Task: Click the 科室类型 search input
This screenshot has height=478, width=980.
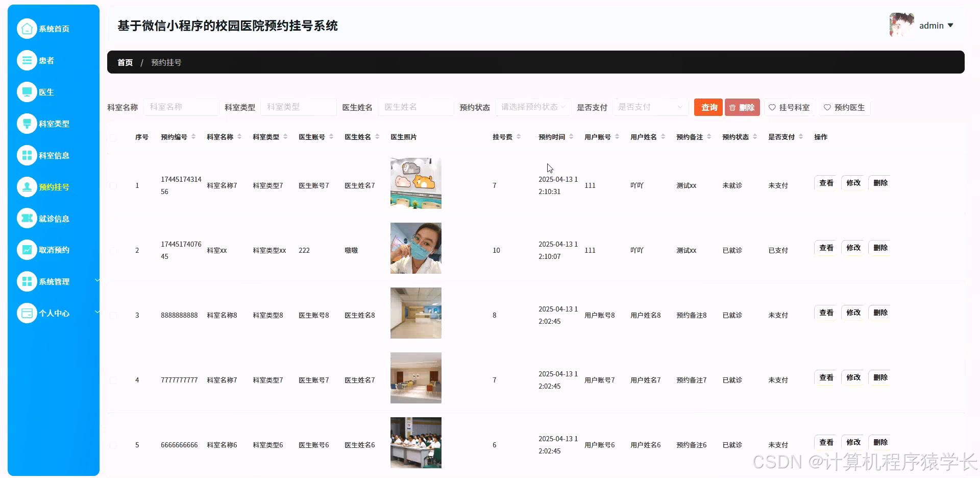Action: coord(298,107)
